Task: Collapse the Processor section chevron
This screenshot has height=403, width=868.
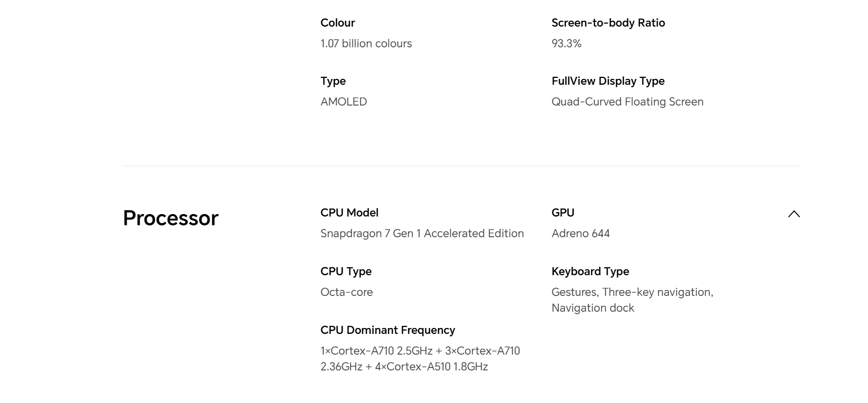Action: click(794, 214)
